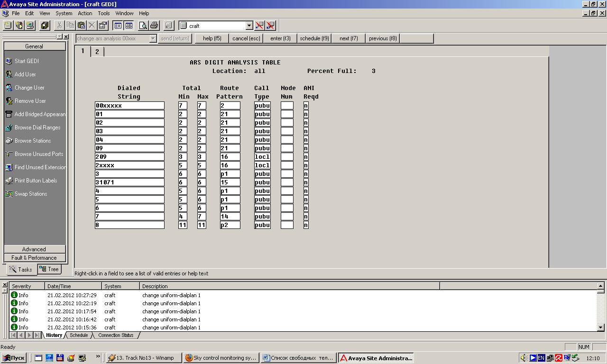Open Winamp from the taskbar
The width and height of the screenshot is (607, 364).
[x=144, y=358]
